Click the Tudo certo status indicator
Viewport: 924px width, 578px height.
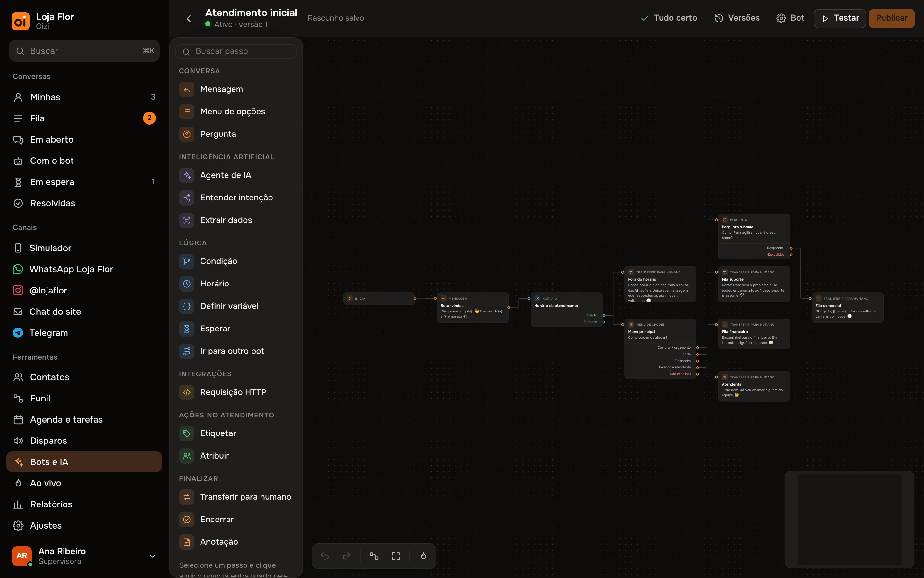coord(669,18)
